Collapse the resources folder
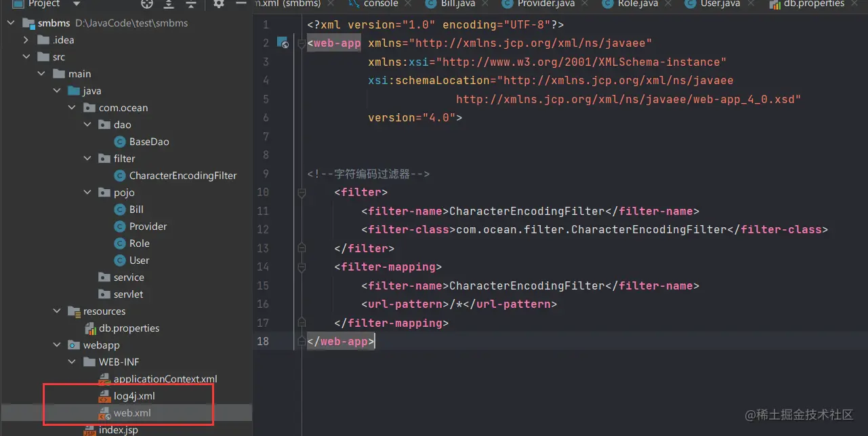 pos(57,311)
